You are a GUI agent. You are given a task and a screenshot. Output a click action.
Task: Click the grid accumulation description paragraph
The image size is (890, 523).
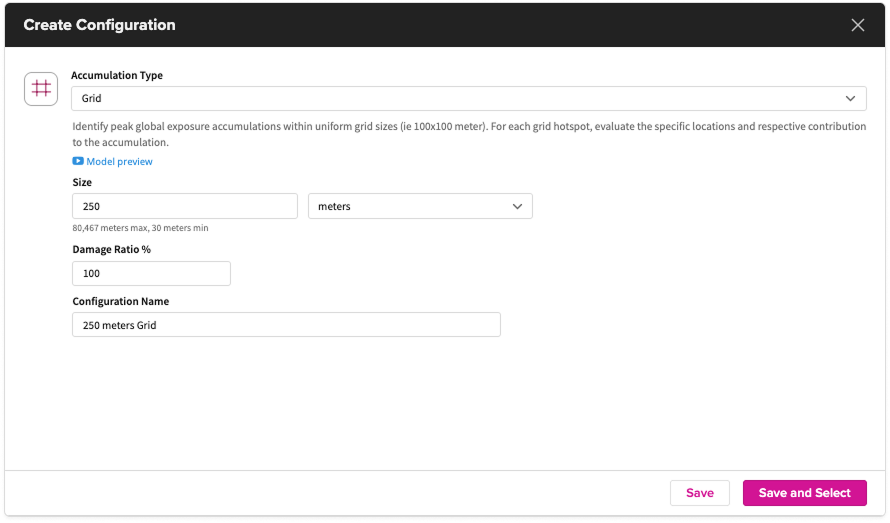tap(468, 135)
